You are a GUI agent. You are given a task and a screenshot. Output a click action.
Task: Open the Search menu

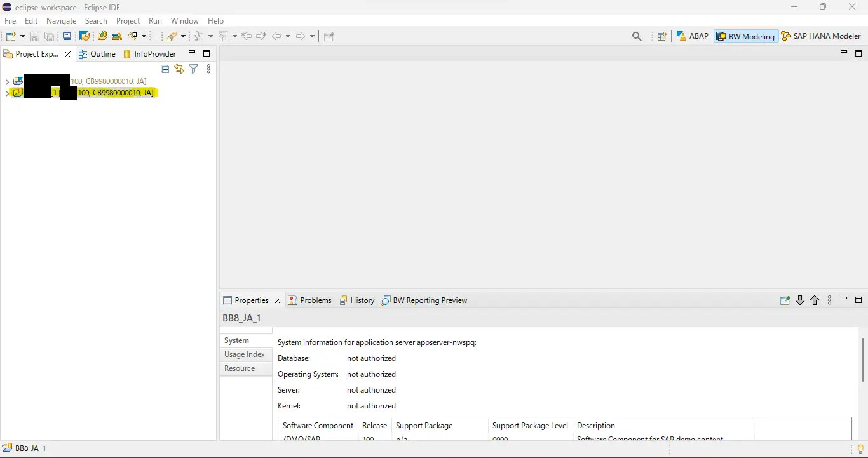click(x=96, y=21)
